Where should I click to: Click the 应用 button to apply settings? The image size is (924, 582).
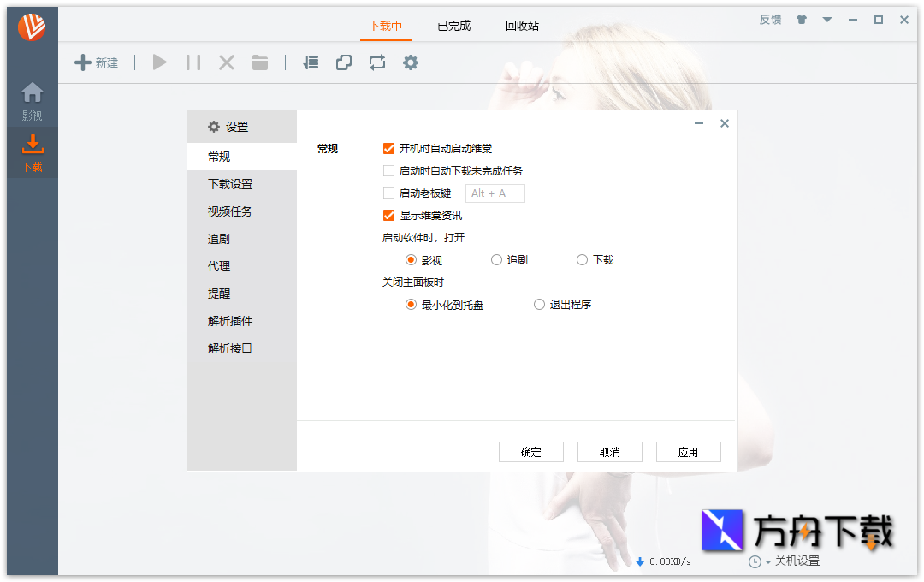[689, 452]
